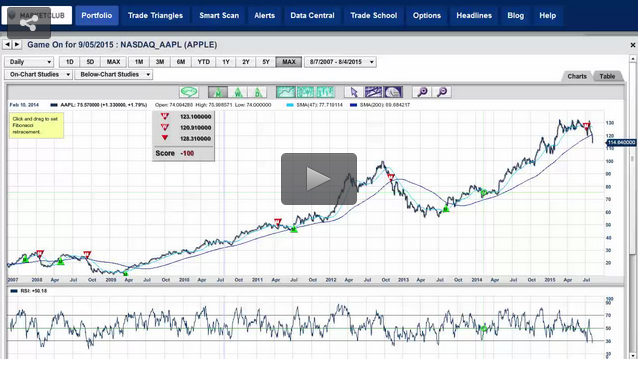The height and width of the screenshot is (366, 638).
Task: Expand the Below-Chart Studies dropdown
Action: coord(114,74)
